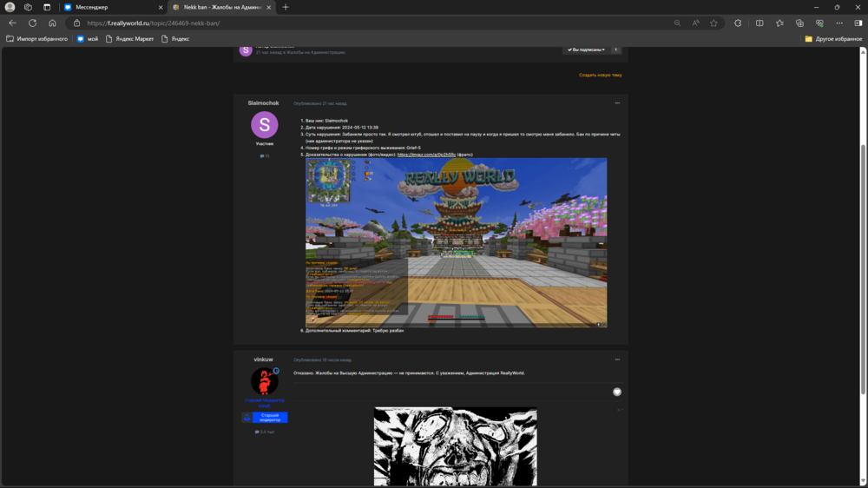The width and height of the screenshot is (868, 488).
Task: Open the browser profile avatar
Action: pos(10,7)
